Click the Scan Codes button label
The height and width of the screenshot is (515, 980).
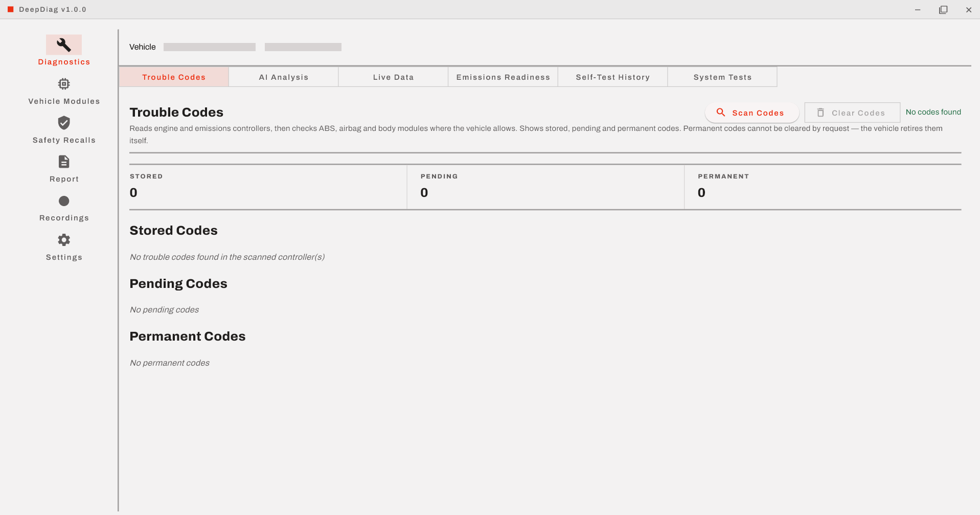(758, 113)
